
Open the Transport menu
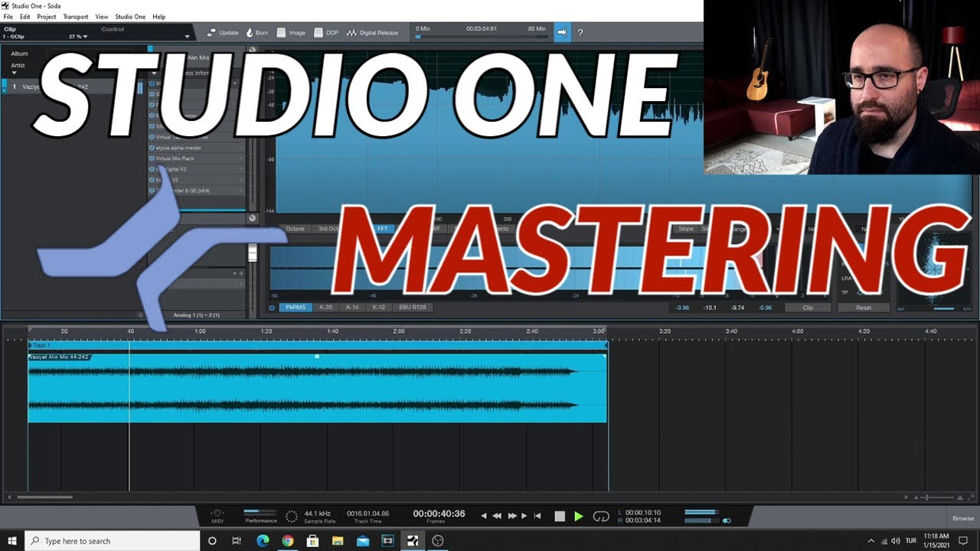(76, 17)
